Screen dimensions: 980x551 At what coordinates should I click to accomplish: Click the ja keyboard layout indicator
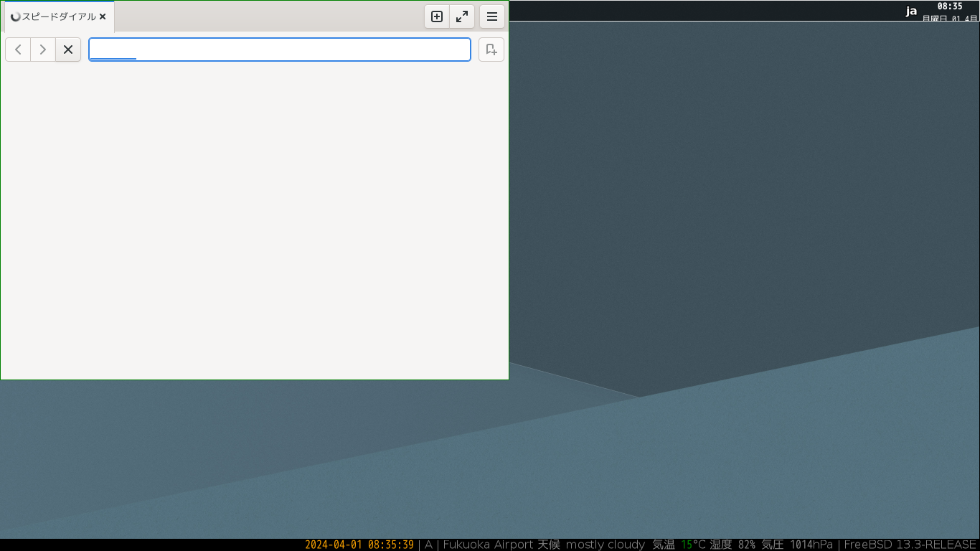(911, 11)
